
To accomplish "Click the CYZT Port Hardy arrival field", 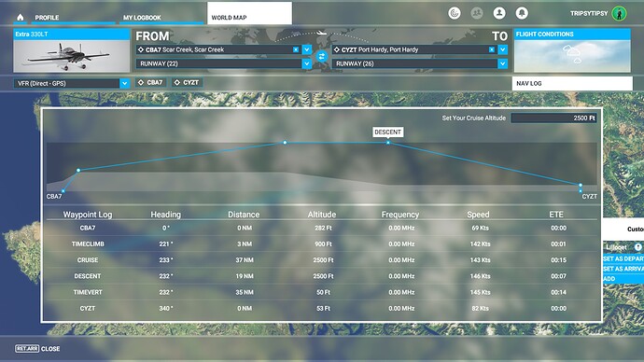I will [414, 49].
